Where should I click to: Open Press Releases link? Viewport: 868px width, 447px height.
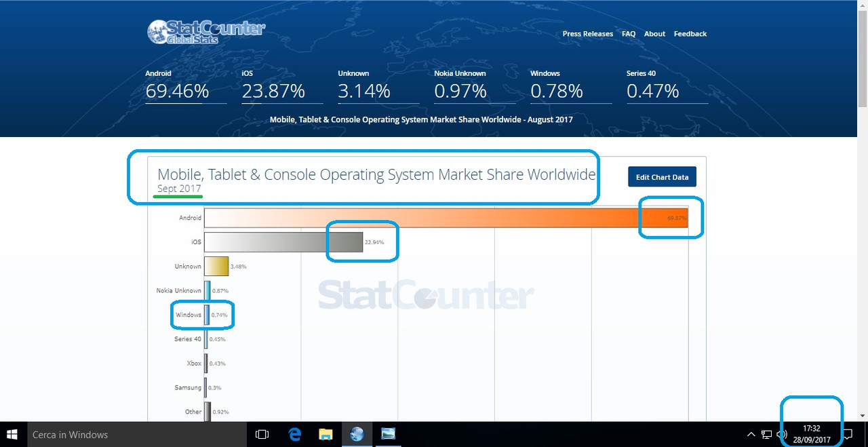click(x=588, y=34)
